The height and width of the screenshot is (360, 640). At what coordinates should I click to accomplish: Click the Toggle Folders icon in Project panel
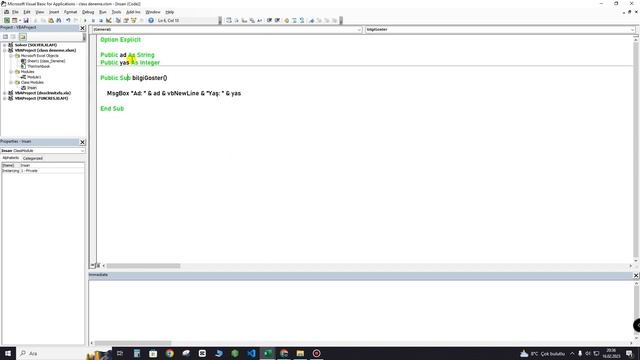(x=22, y=37)
